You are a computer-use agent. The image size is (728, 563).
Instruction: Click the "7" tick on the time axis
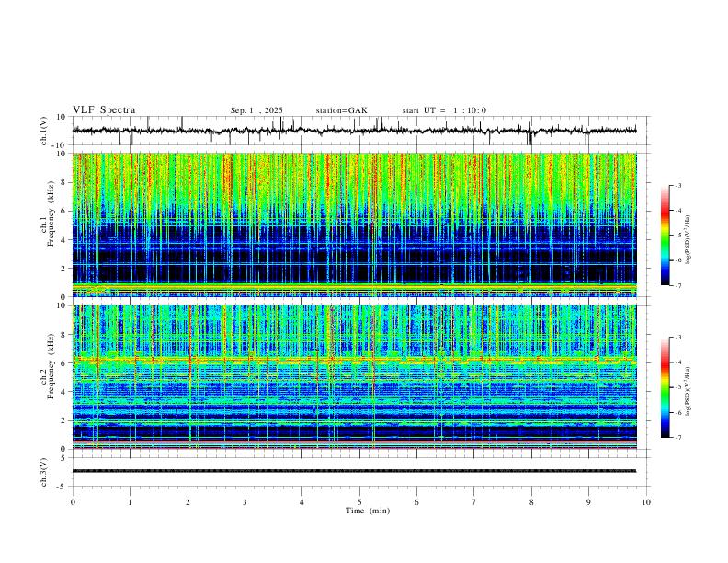point(474,502)
